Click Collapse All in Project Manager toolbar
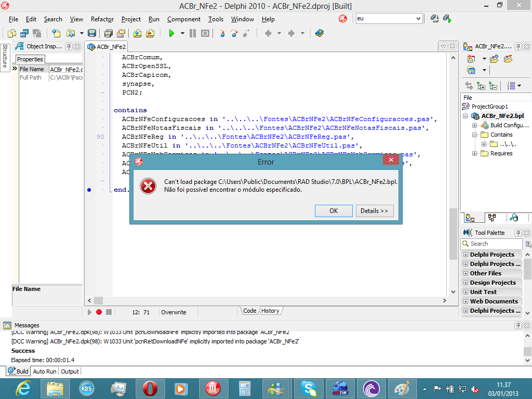Screen dimensions: 532x399 493,86
